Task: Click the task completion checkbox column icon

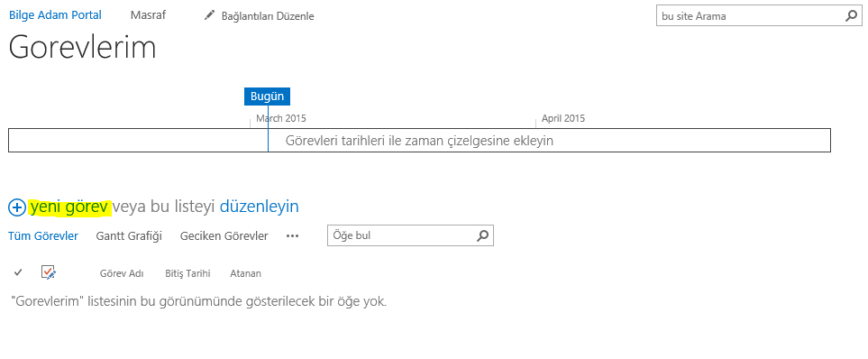Action: pyautogui.click(x=49, y=272)
